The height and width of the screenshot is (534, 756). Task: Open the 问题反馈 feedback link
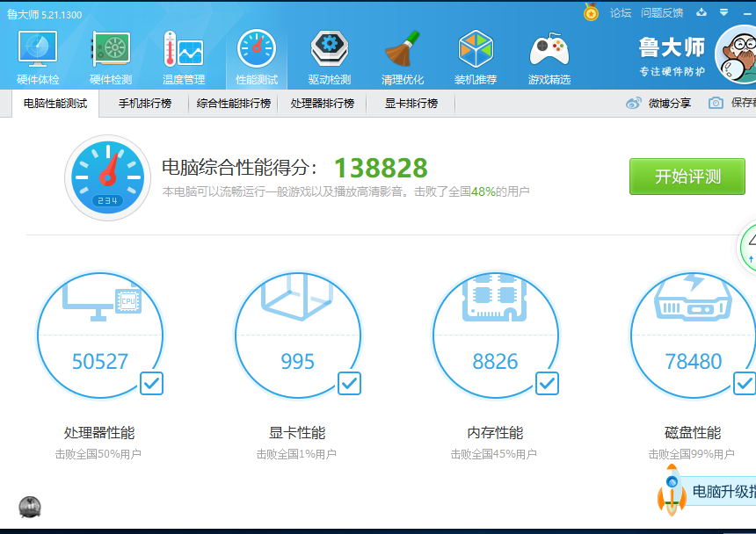[x=661, y=13]
